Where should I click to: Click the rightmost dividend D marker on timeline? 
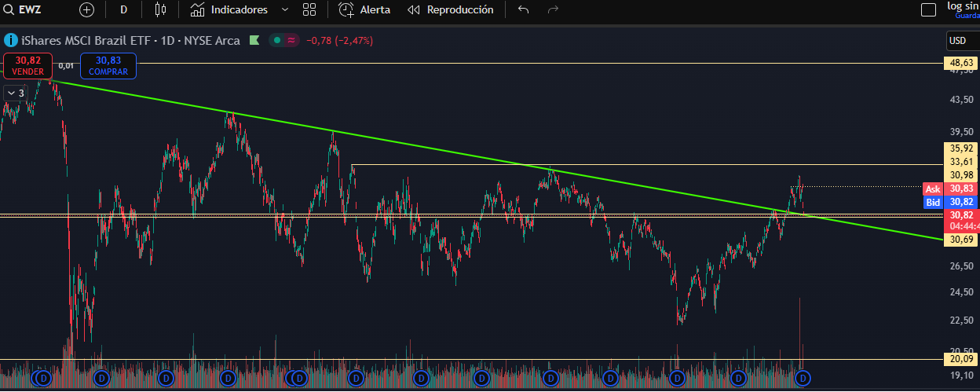pyautogui.click(x=803, y=379)
